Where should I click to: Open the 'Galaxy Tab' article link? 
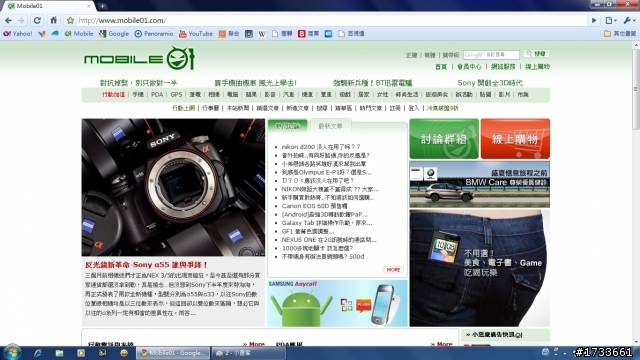coord(327,223)
